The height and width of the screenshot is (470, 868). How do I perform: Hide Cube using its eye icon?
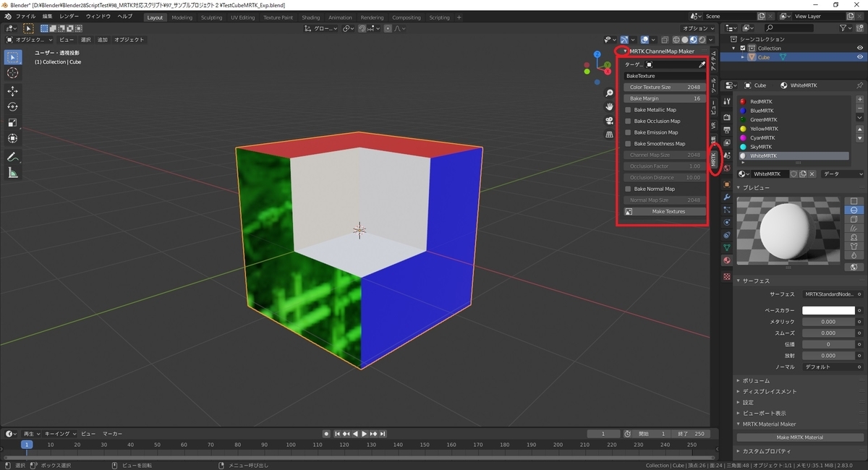pyautogui.click(x=860, y=57)
